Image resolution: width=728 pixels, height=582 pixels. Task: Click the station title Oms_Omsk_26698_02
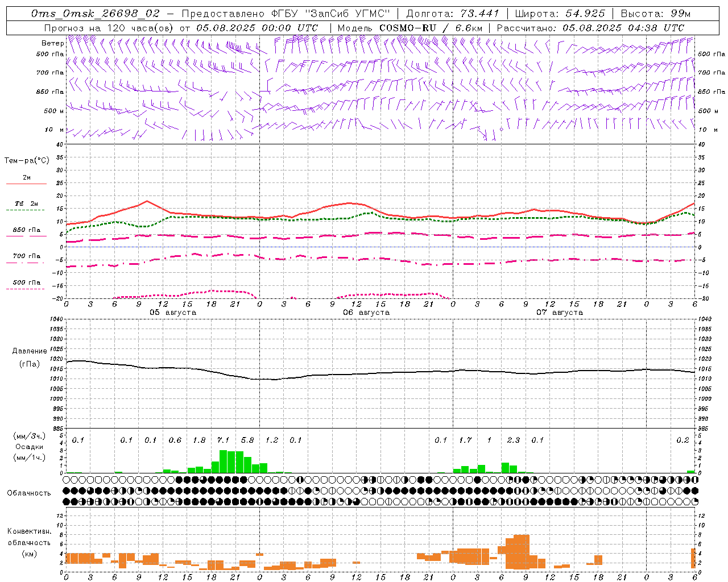(x=96, y=14)
